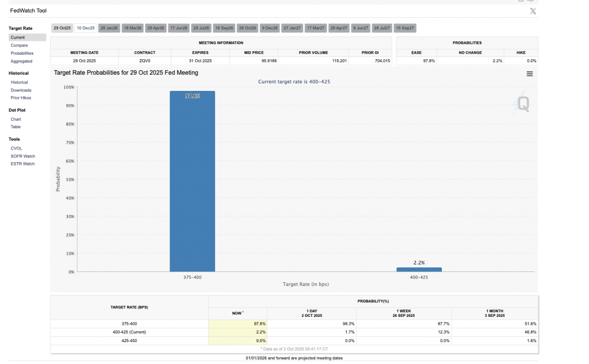Open the 18 Mar26 meeting date tab
This screenshot has width=589, height=364.
tap(132, 28)
